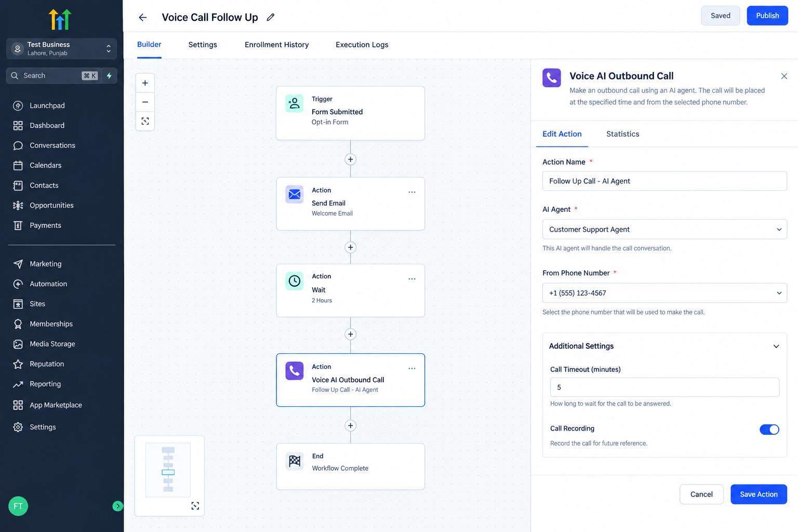Open more options for Send Email action
The height and width of the screenshot is (532, 798).
412,192
